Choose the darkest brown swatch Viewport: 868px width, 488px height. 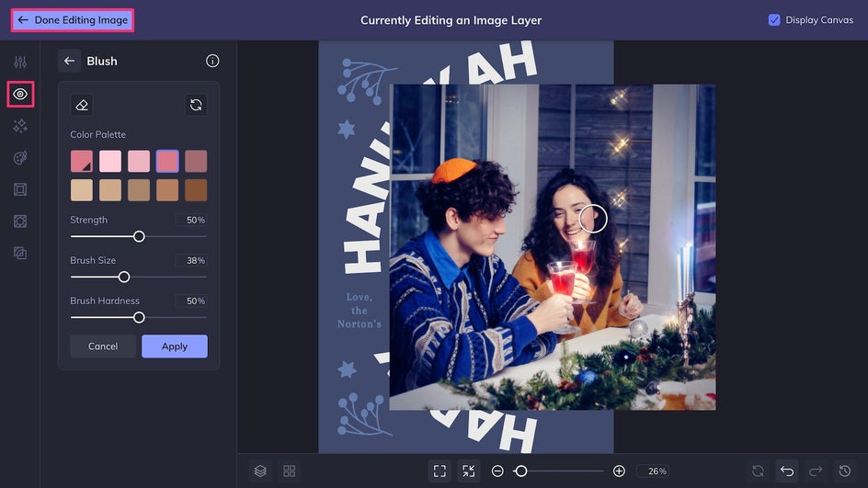tap(196, 189)
